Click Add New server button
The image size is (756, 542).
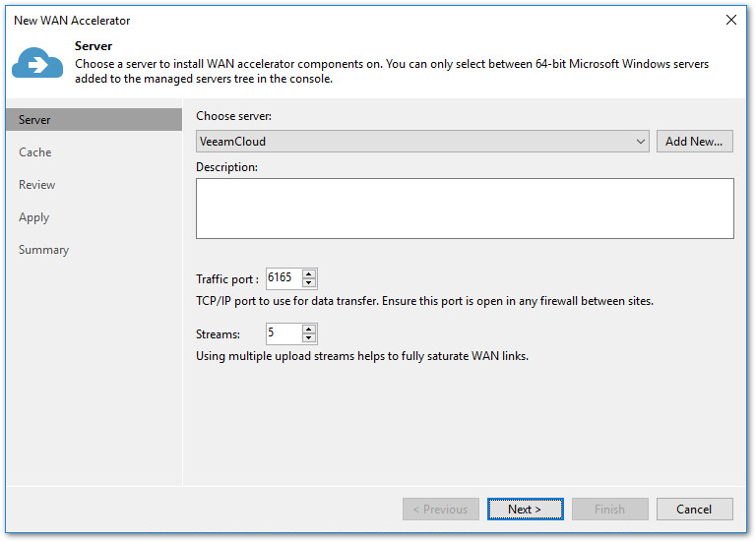694,142
